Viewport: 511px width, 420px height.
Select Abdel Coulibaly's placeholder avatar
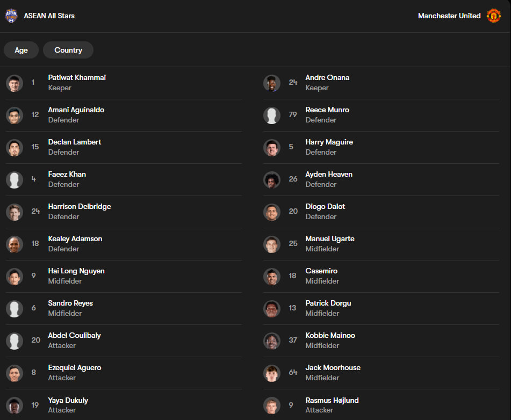click(x=15, y=341)
